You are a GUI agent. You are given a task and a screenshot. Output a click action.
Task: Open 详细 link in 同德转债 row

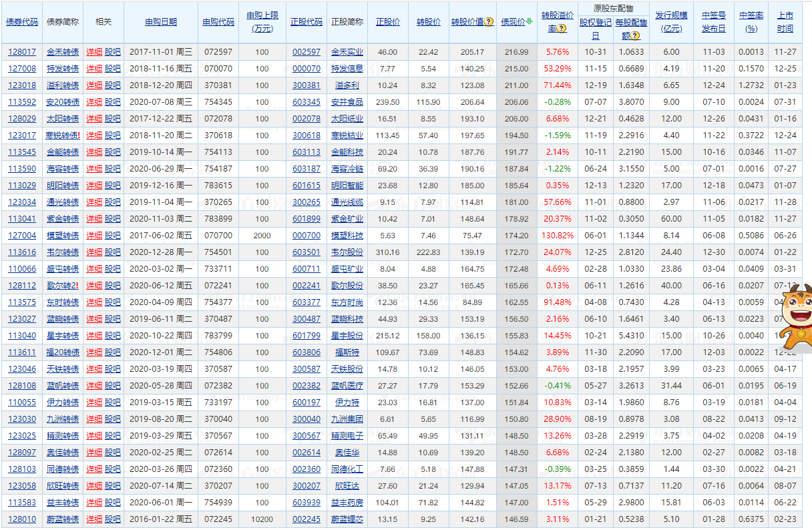pos(94,469)
